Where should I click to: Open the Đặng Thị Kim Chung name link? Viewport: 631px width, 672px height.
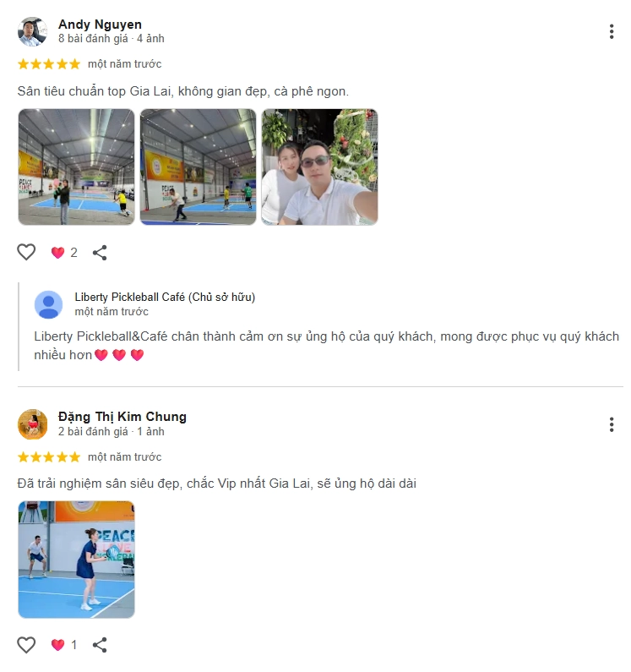[122, 417]
